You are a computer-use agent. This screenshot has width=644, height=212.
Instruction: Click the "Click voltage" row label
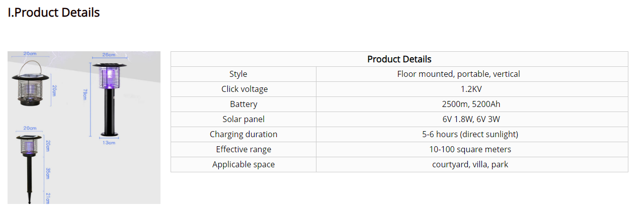coord(245,89)
